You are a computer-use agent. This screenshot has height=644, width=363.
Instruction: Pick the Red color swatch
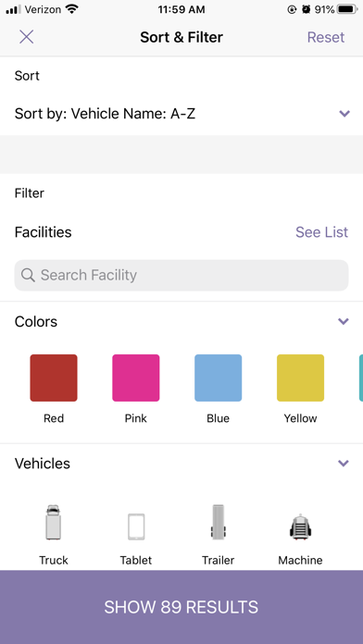point(54,378)
